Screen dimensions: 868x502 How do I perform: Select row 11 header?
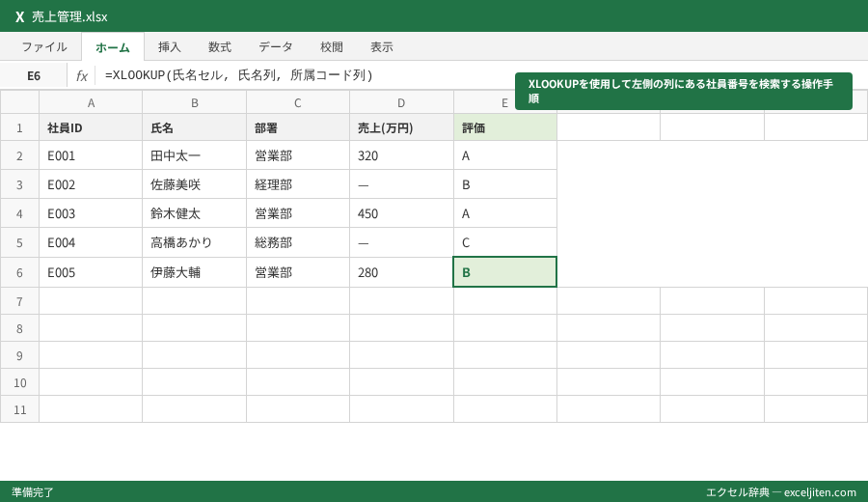[x=19, y=409]
